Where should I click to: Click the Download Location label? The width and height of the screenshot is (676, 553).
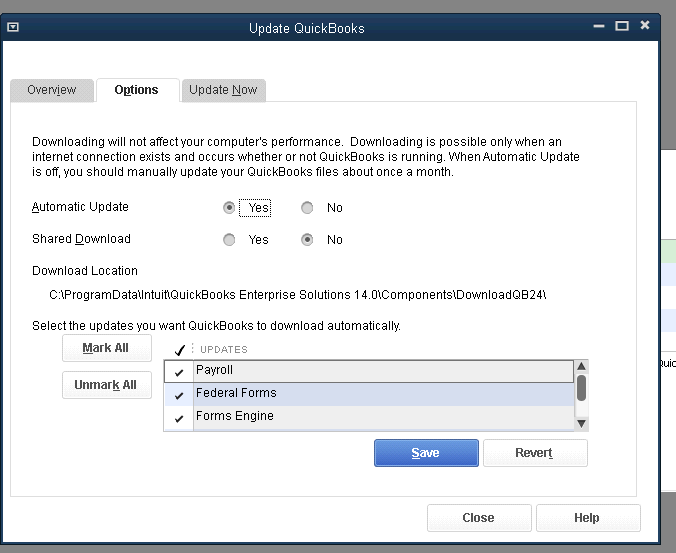pyautogui.click(x=85, y=271)
